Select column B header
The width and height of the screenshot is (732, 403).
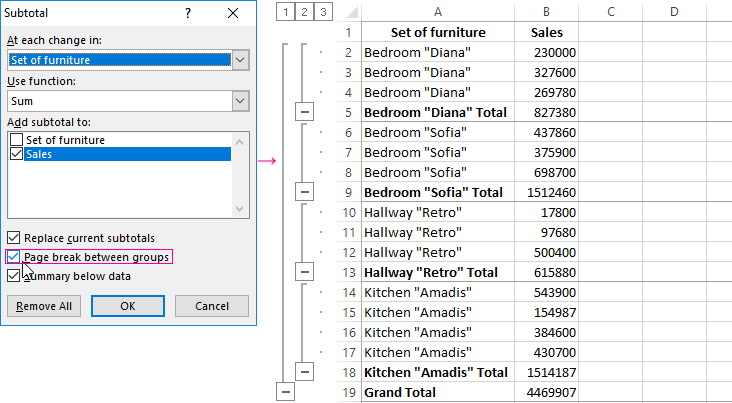546,11
